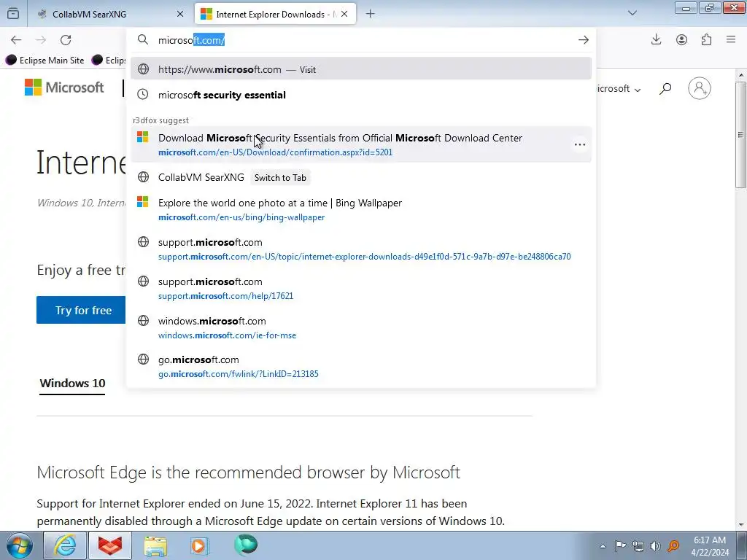This screenshot has width=747, height=560.
Task: Select the Bing Wallpaper suggestion
Action: pos(361,209)
